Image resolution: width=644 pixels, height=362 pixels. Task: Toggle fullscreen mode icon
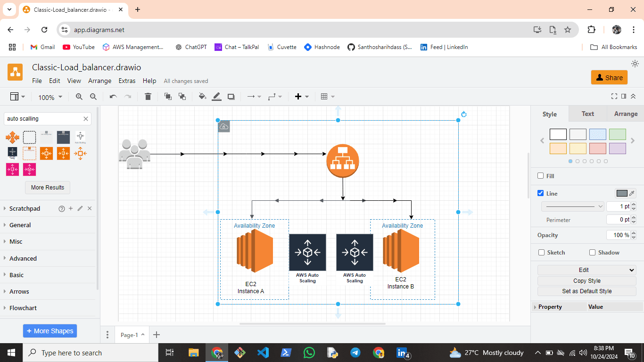tap(614, 96)
